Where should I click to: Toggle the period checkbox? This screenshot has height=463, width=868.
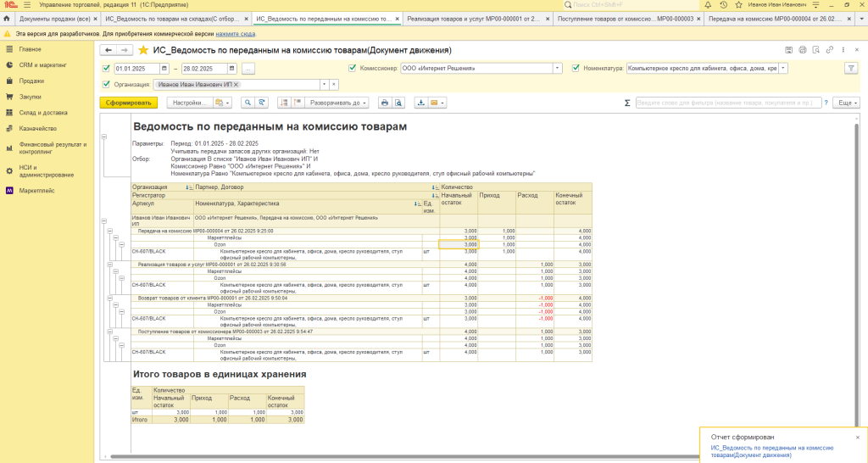(106, 69)
